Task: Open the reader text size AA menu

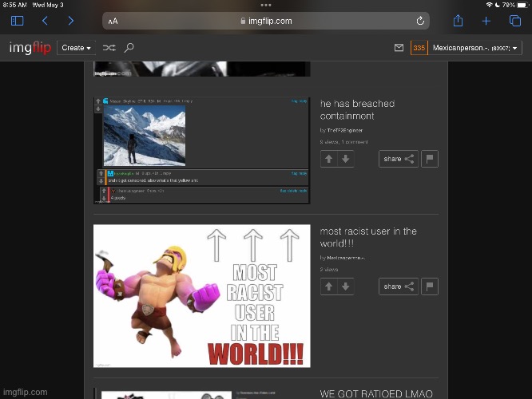Action: (113, 21)
